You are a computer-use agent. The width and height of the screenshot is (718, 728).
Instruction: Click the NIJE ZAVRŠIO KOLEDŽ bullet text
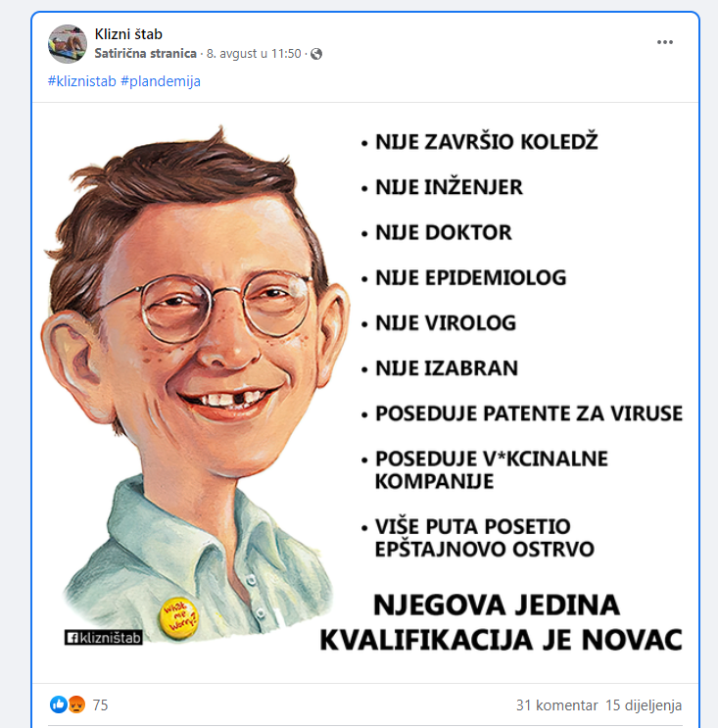[487, 142]
